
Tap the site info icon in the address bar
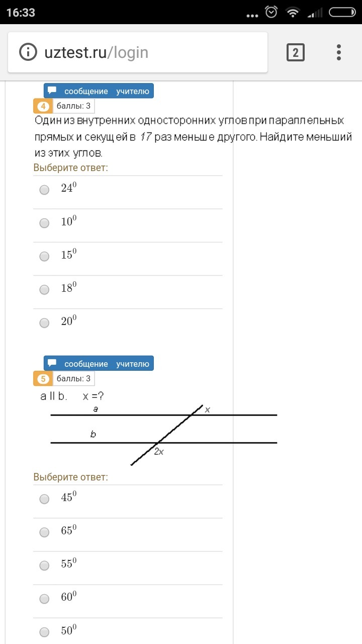click(x=29, y=52)
